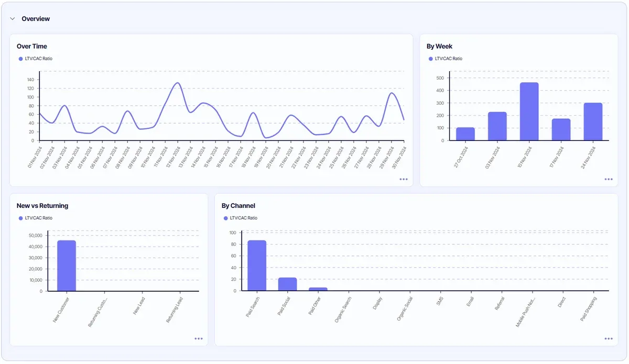Select the 27 Oct 2024 weekly bar
The width and height of the screenshot is (629, 364).
[x=465, y=134]
